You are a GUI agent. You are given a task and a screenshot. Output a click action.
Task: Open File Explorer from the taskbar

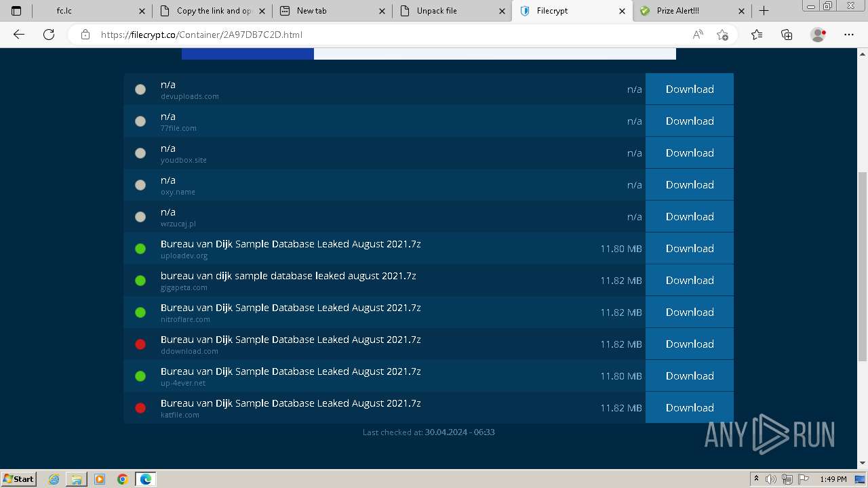pos(77,479)
